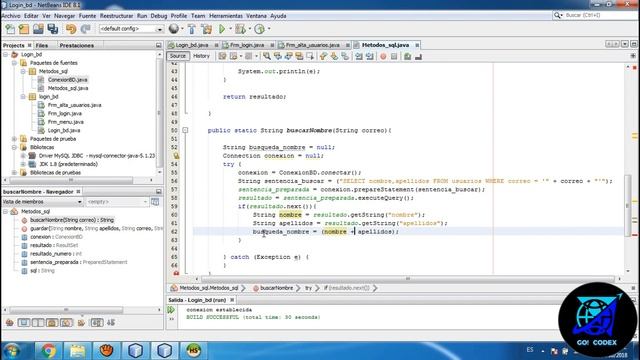Screen dimensions: 640x360
Task: Click the Profile Project clock icon
Action: pyautogui.click(x=259, y=29)
